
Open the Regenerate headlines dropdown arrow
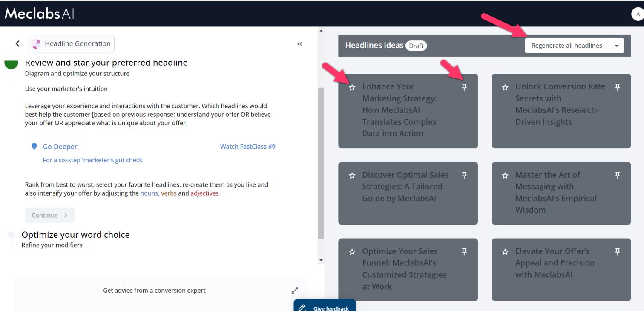pos(616,46)
